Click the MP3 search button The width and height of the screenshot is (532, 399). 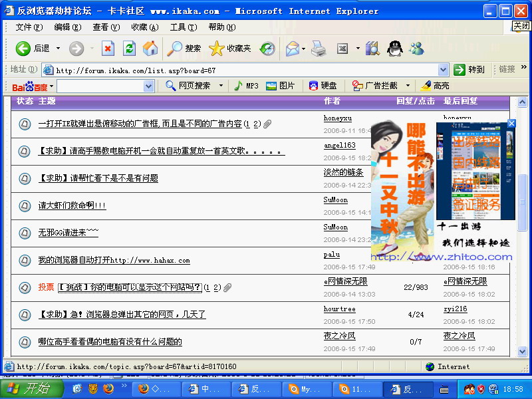247,86
